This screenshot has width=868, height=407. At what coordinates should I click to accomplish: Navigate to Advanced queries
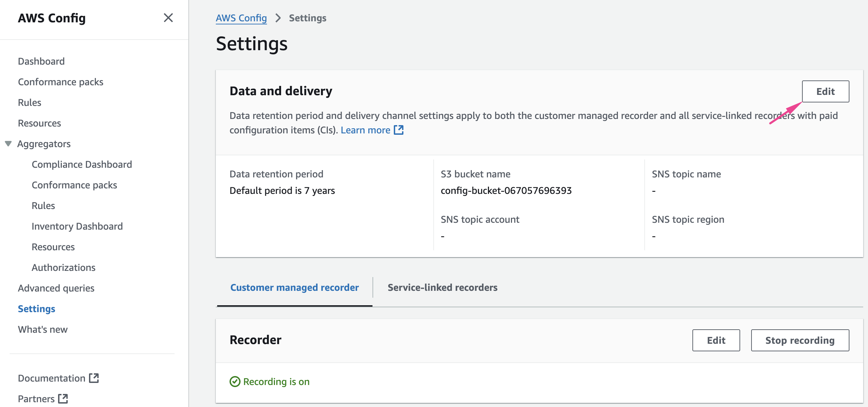coord(56,288)
